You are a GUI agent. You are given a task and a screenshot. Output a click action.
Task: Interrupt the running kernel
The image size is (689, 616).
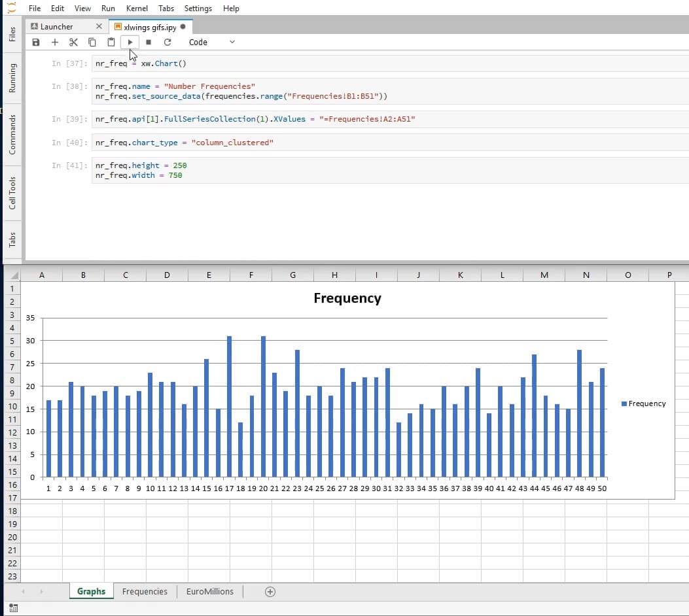pyautogui.click(x=149, y=42)
